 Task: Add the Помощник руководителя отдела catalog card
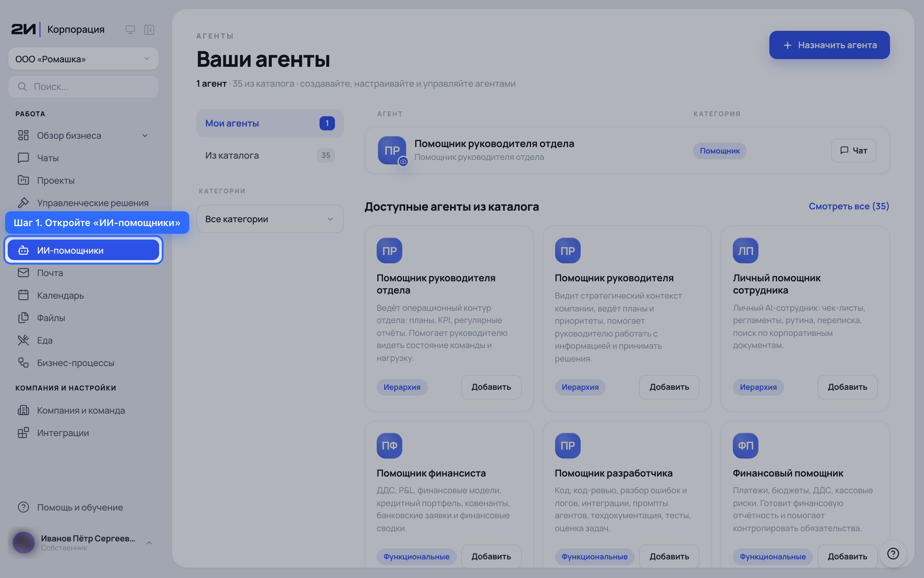pyautogui.click(x=491, y=387)
